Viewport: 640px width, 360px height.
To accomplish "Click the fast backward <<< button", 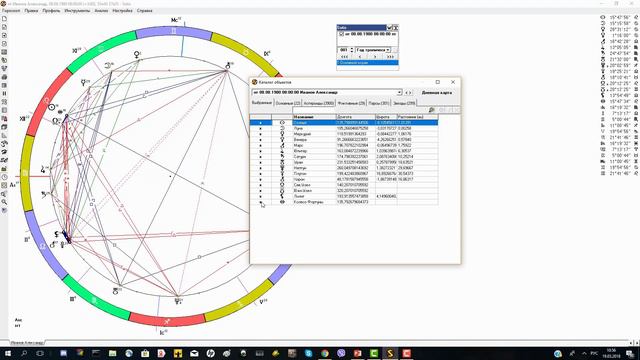I will (344, 57).
